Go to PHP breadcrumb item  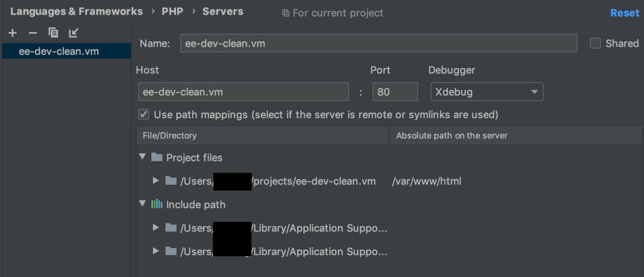pyautogui.click(x=172, y=11)
